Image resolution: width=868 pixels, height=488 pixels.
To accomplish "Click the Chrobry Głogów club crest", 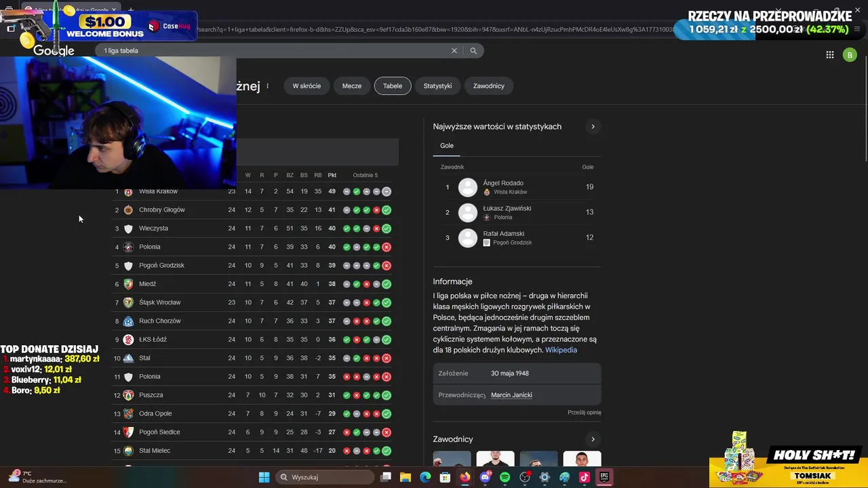I will point(128,210).
